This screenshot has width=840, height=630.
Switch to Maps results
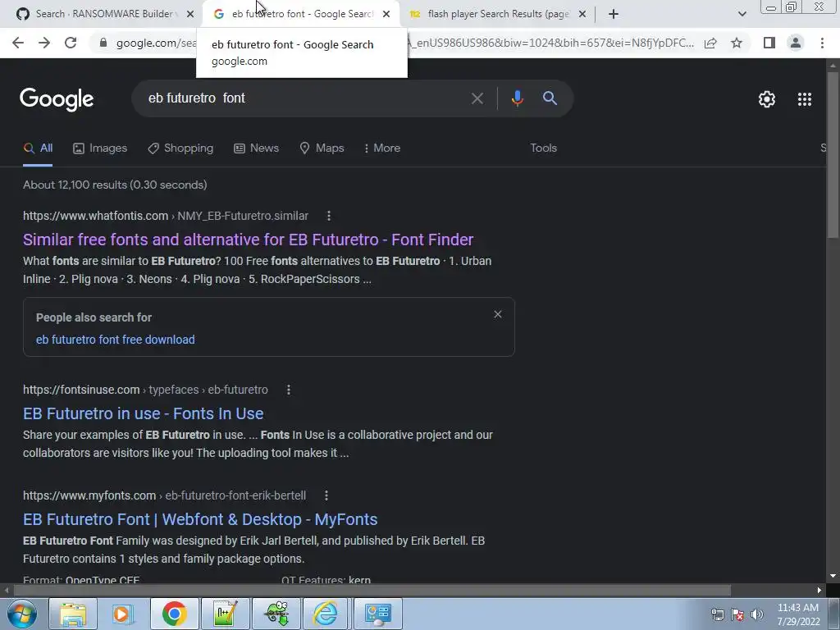(322, 148)
